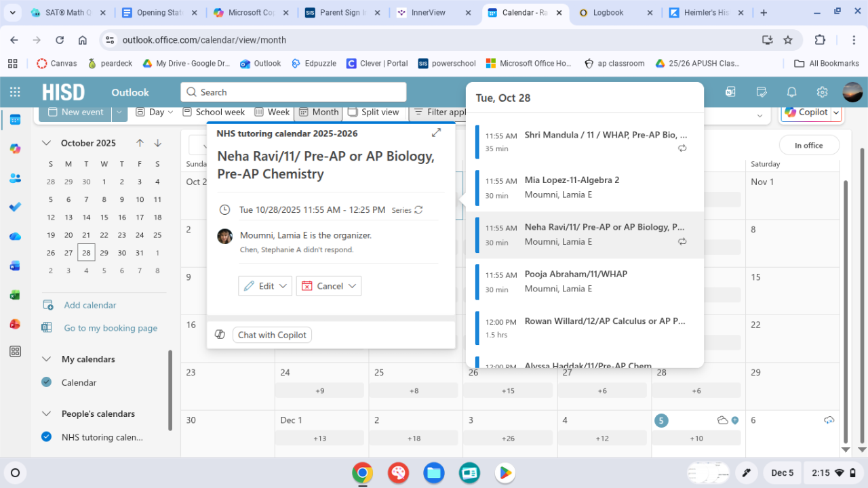Open the Chrome extensions puzzle icon
Screen dimensions: 868x488
click(x=820, y=40)
